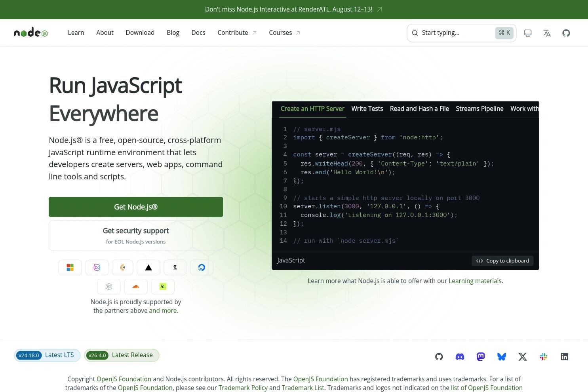This screenshot has width=588, height=392.
Task: Select the Create an HTTP Server tab
Action: coord(312,109)
